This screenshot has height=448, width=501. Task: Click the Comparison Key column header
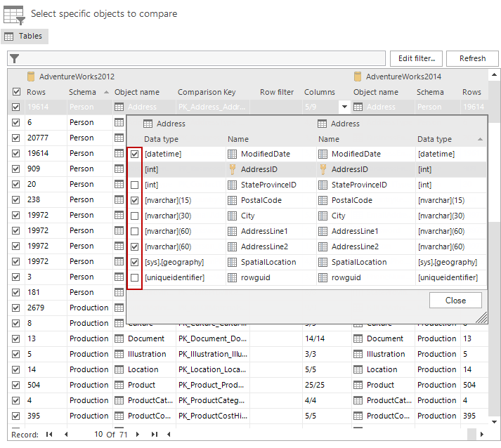click(x=207, y=92)
